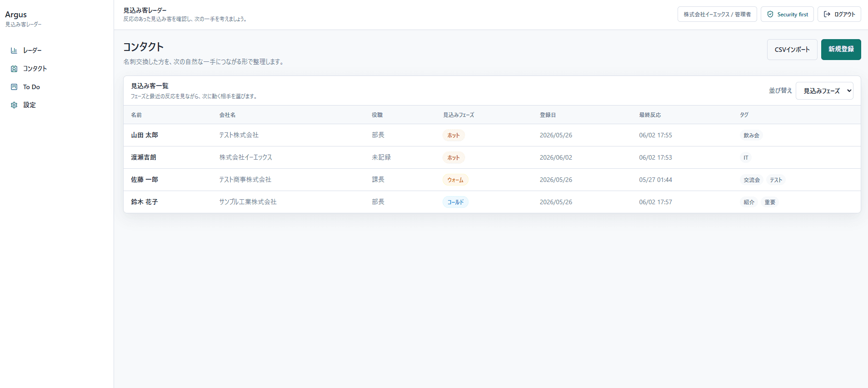Click the 登録日 column header
This screenshot has width=868, height=388.
[x=548, y=115]
